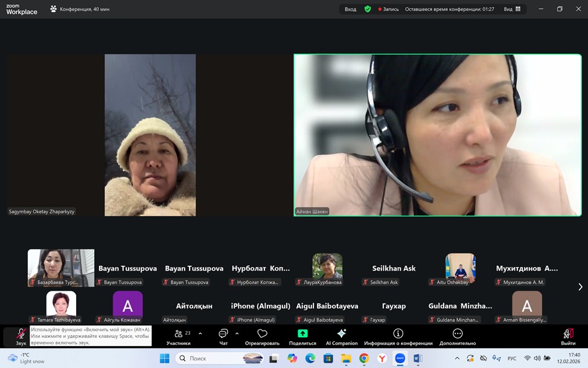Open Google Chrome from the taskbar
588x368 pixels.
[364, 358]
